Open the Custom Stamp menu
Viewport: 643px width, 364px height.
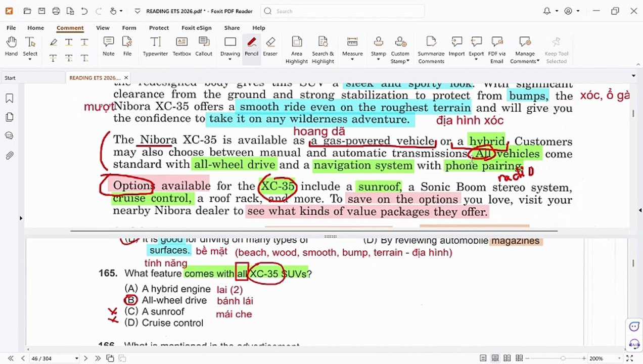pos(400,50)
